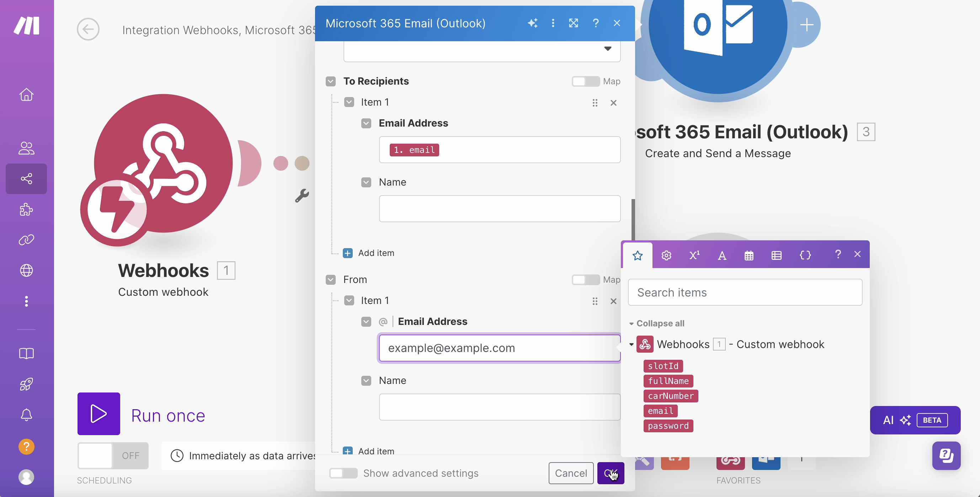Toggle Show advanced settings
The height and width of the screenshot is (497, 980).
point(343,473)
